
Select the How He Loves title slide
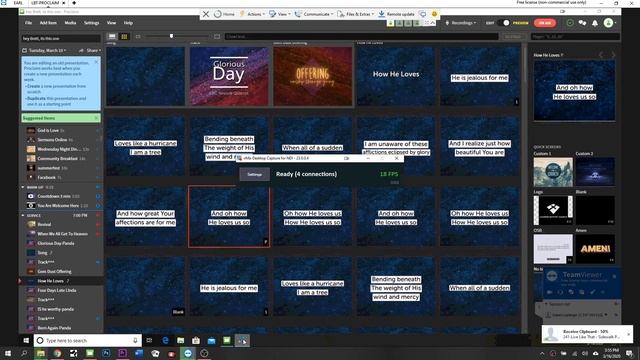click(396, 76)
